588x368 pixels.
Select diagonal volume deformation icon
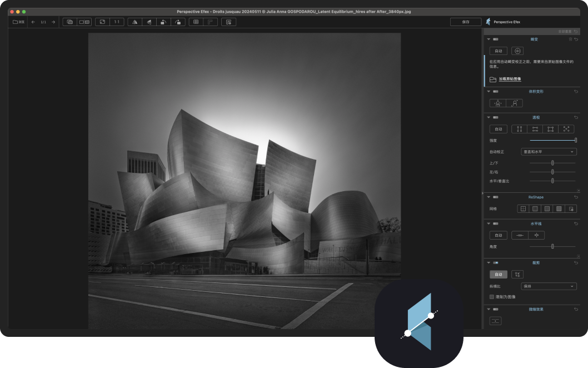coord(515,103)
